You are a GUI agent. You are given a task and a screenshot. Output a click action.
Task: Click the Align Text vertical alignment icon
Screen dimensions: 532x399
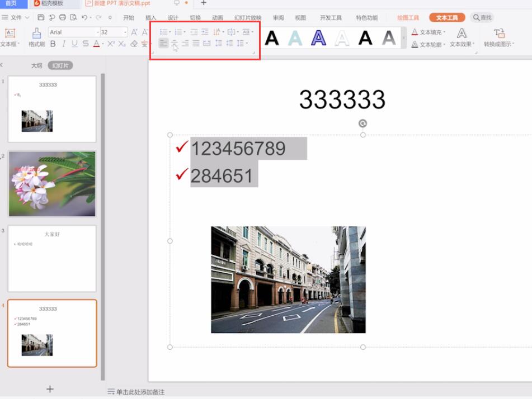click(232, 32)
